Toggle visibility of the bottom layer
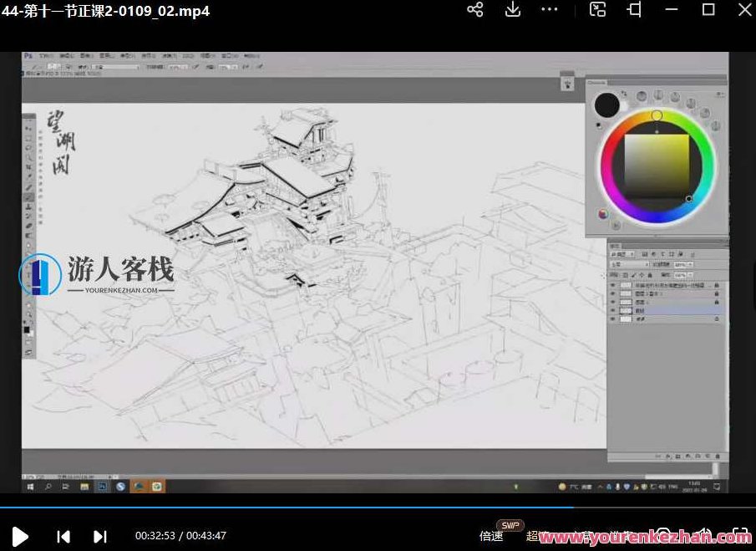The width and height of the screenshot is (756, 551). coord(611,319)
